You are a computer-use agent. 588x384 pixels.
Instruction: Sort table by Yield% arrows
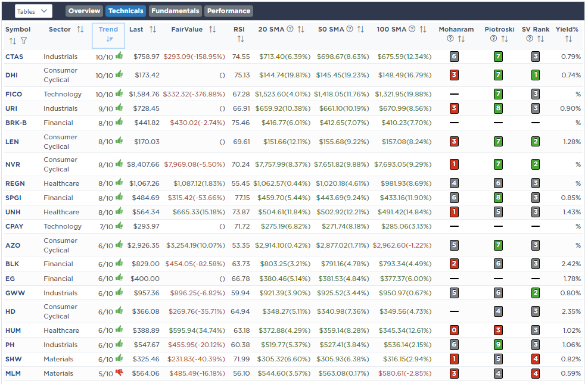(x=568, y=39)
